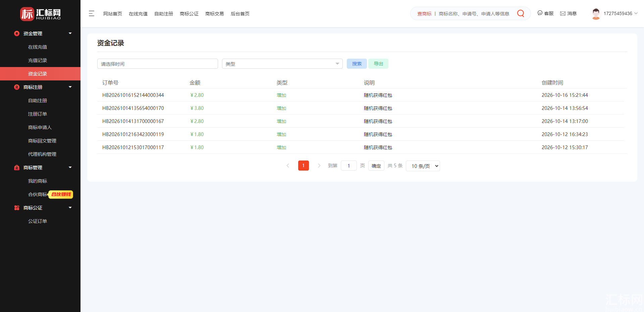Viewport: 644px width, 312px height.
Task: Go to next page arrow
Action: click(319, 166)
